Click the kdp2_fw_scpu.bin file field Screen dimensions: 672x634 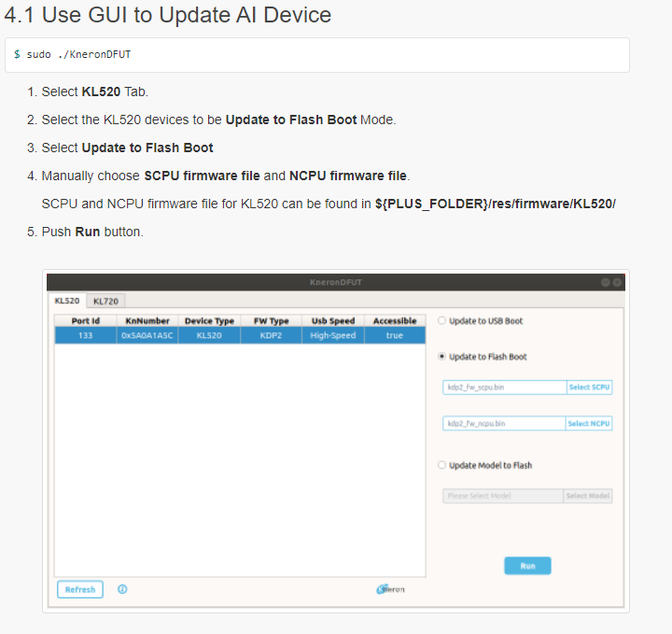(x=504, y=387)
